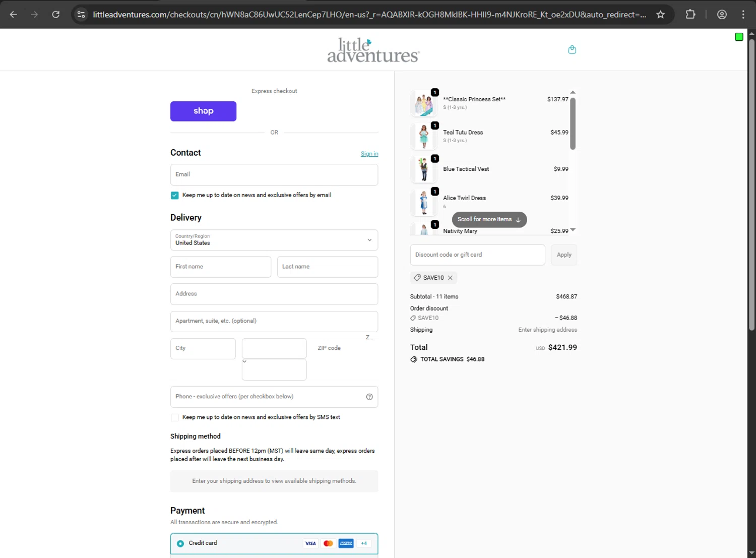Open the browser extensions puzzle icon
Viewport: 756px width, 558px height.
[690, 15]
